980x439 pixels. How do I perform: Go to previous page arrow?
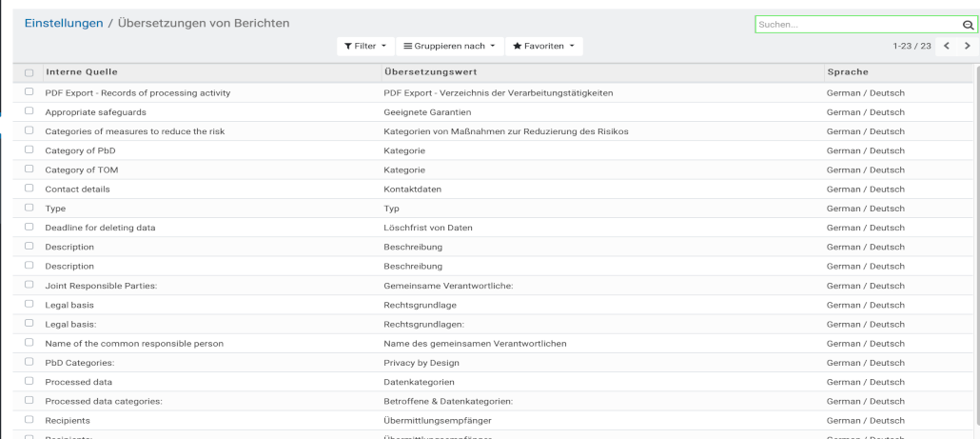(946, 47)
